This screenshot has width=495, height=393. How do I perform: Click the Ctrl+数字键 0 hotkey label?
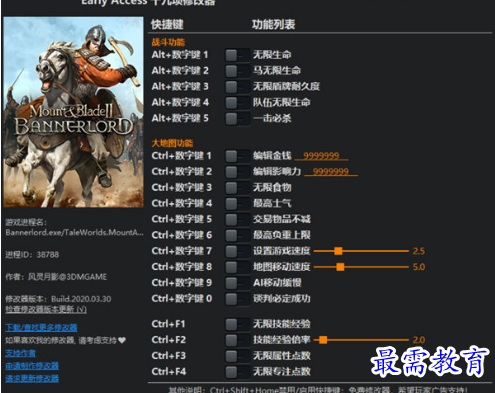pos(182,298)
